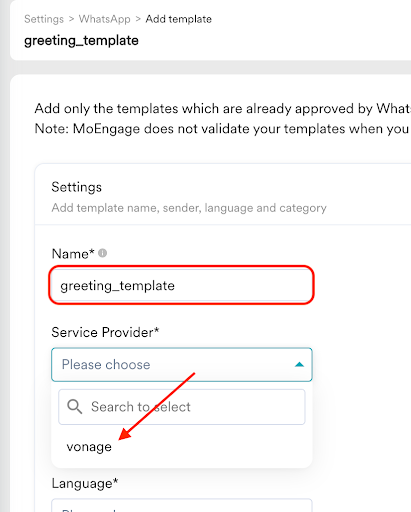Go to the Settings breadcrumb link
This screenshot has height=512, width=411.
(x=44, y=19)
